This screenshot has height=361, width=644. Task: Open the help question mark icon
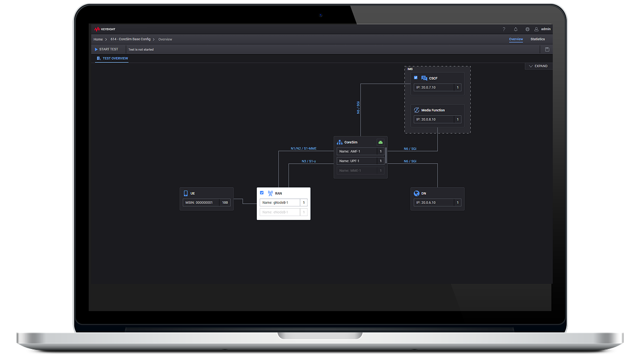(504, 29)
